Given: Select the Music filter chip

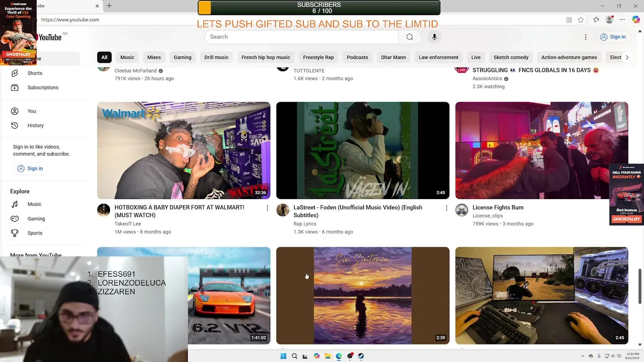Looking at the screenshot, I should pos(127,57).
